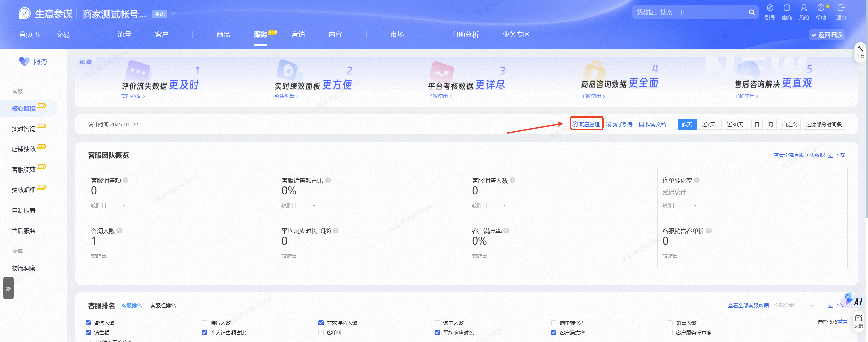Viewport: 868px width, 342px height.
Task: Check the 接待人数 checkbox
Action: pos(205,323)
